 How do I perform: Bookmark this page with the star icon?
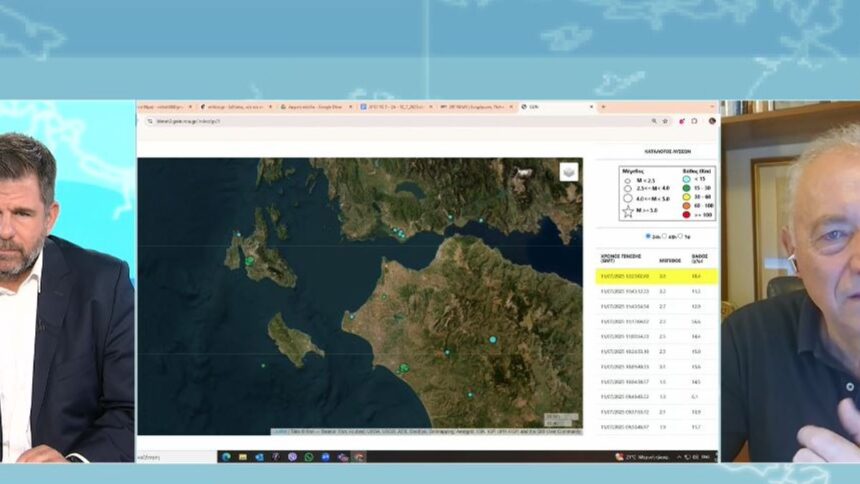click(665, 121)
